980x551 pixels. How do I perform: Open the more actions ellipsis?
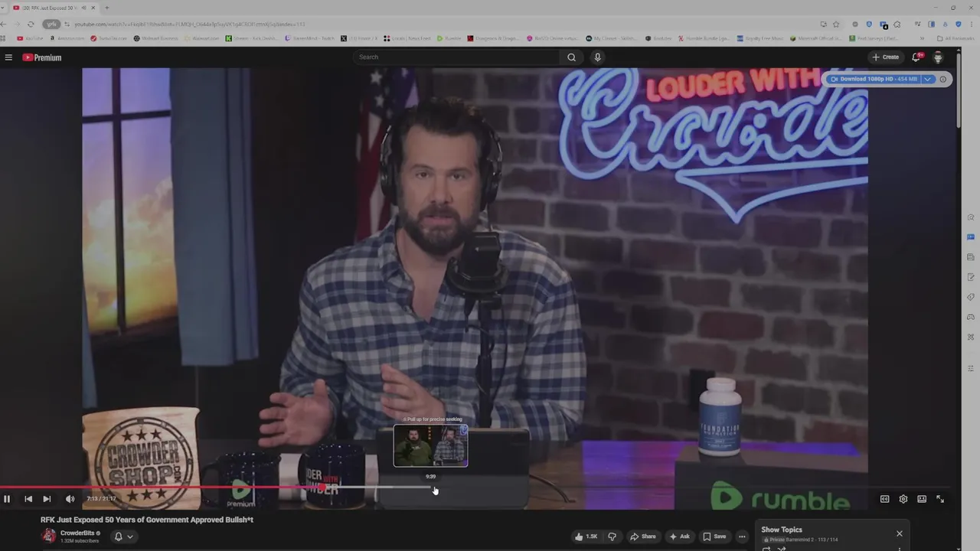pyautogui.click(x=741, y=536)
